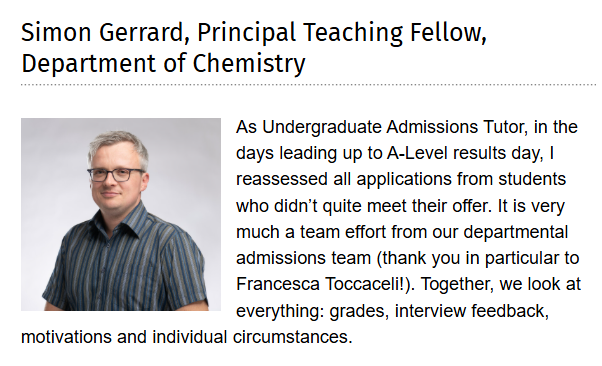Screen dimensions: 602x366
Task: Click the name "Simon Gerrard" in the heading
Action: pos(103,32)
